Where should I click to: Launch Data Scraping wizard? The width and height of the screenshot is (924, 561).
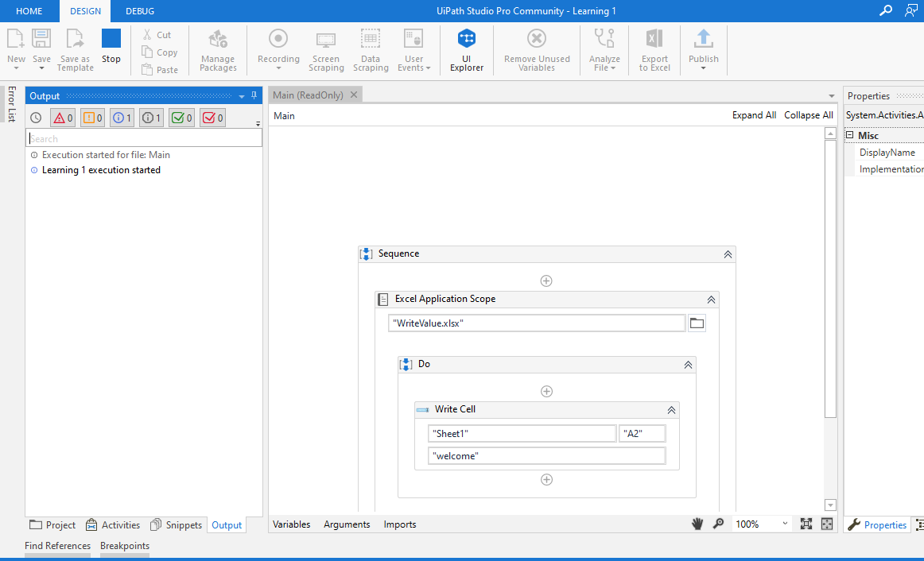click(371, 50)
